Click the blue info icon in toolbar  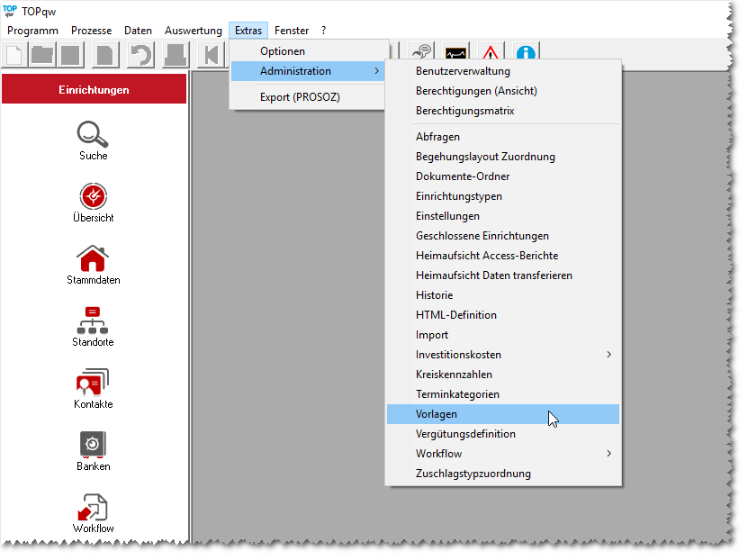tap(526, 55)
